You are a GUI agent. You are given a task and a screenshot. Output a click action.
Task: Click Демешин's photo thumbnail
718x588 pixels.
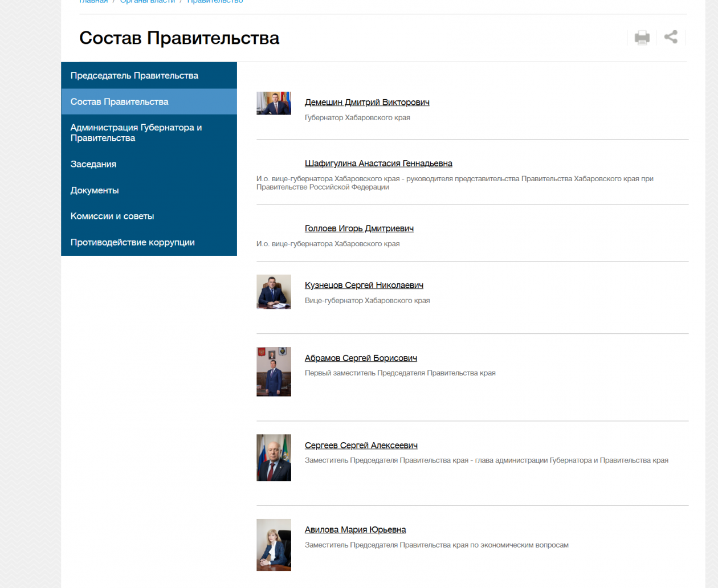point(274,103)
